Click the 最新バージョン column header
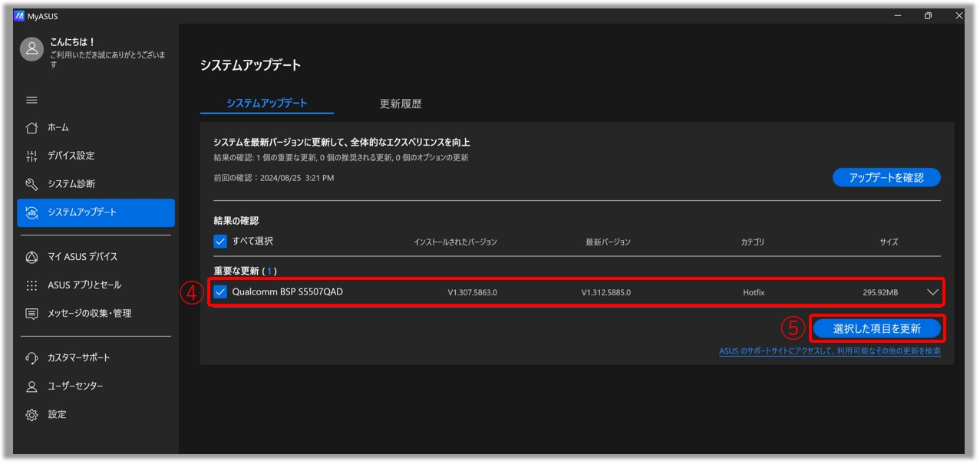 click(608, 242)
